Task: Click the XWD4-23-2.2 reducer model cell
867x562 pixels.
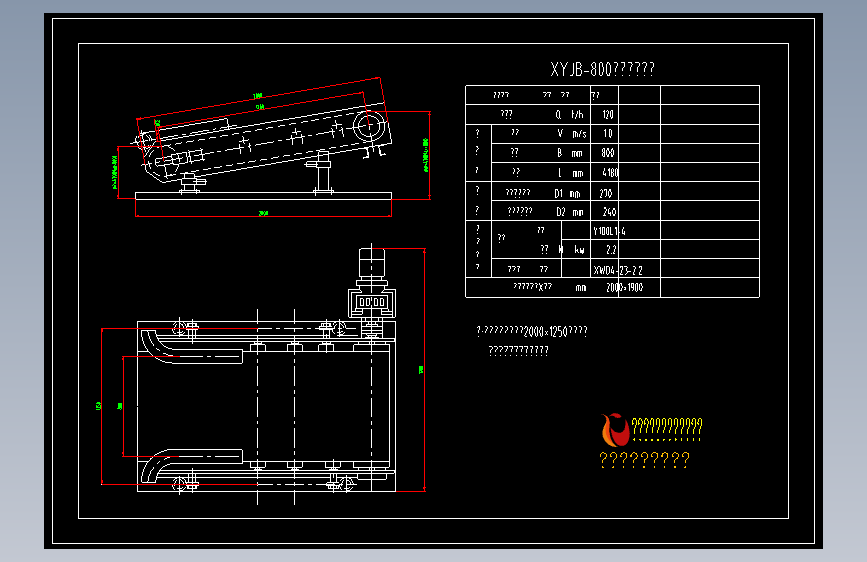Action: tap(618, 270)
